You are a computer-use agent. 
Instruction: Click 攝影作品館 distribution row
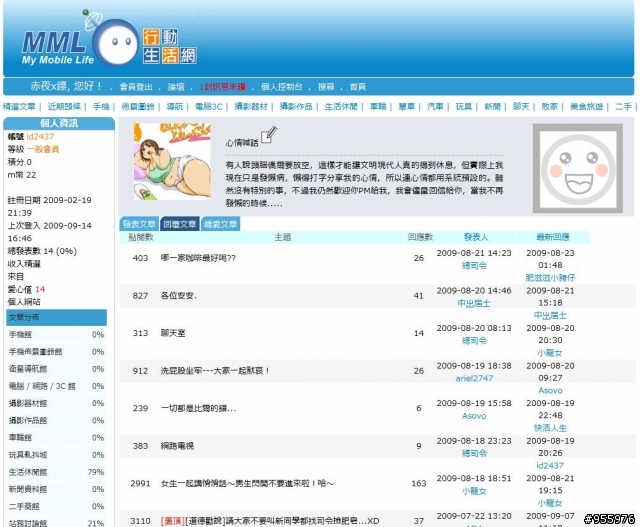pos(56,420)
